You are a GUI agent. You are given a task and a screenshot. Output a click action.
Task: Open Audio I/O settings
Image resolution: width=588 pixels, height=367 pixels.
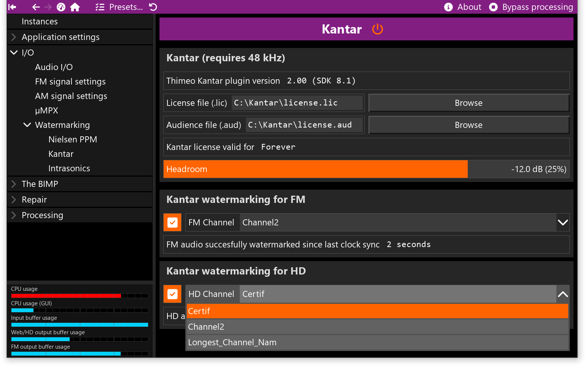[54, 67]
